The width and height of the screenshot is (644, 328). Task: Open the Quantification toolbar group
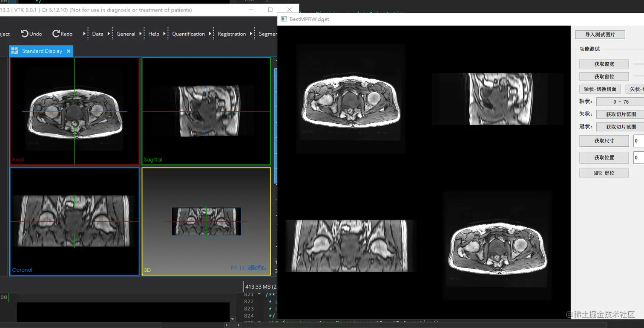tap(188, 34)
